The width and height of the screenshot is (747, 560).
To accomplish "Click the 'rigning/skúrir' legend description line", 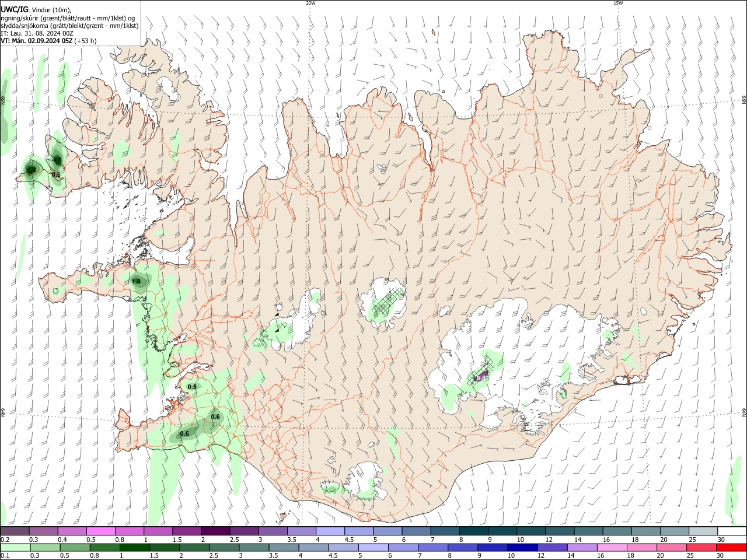I will pyautogui.click(x=68, y=18).
